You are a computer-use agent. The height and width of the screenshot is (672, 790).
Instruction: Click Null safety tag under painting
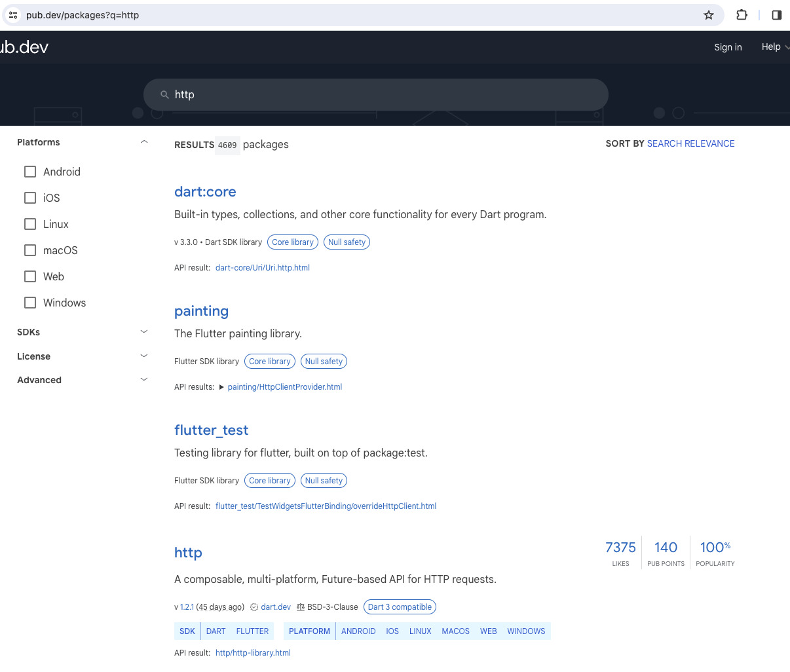pos(324,362)
